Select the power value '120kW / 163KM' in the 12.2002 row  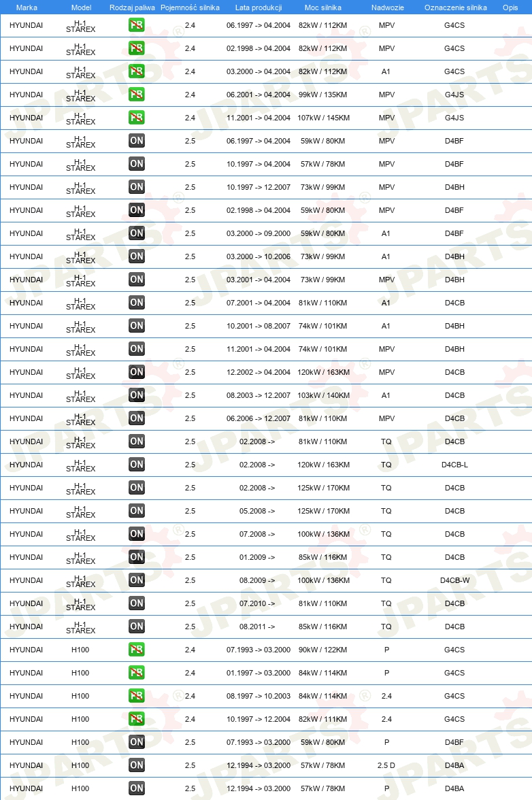323,373
